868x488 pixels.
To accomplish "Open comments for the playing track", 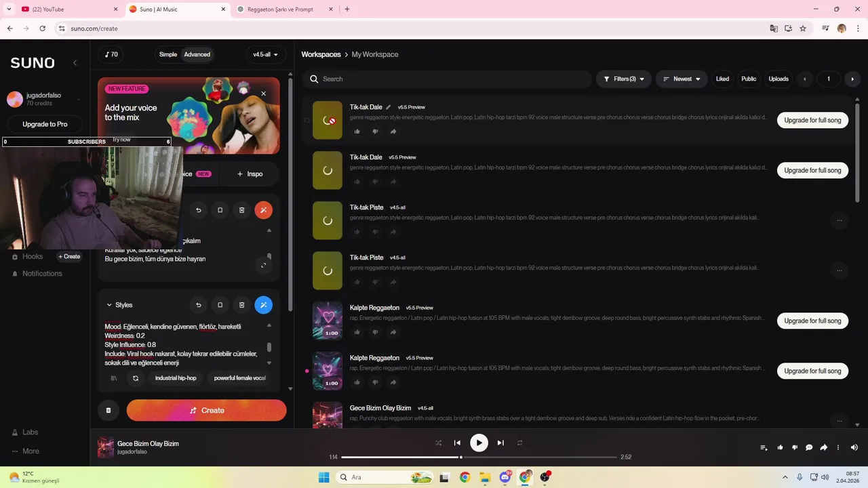I will click(x=809, y=447).
